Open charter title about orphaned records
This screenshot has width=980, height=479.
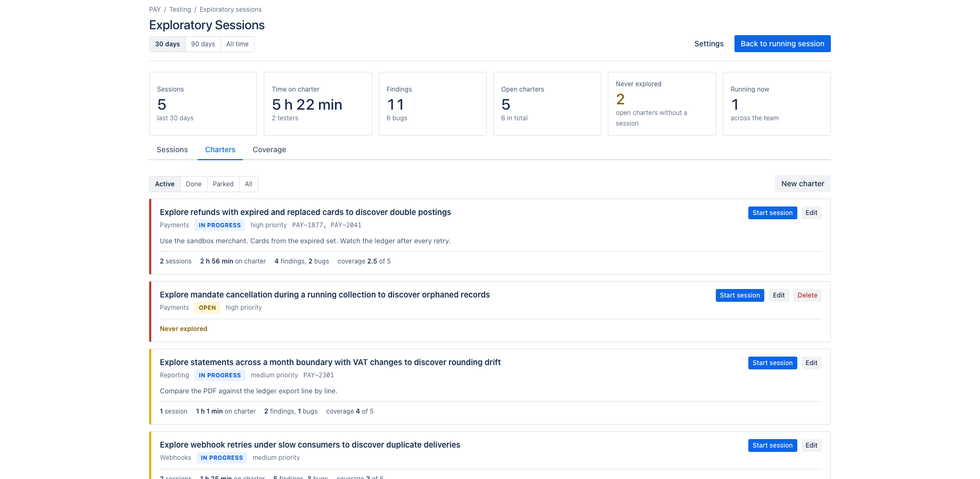click(x=325, y=295)
